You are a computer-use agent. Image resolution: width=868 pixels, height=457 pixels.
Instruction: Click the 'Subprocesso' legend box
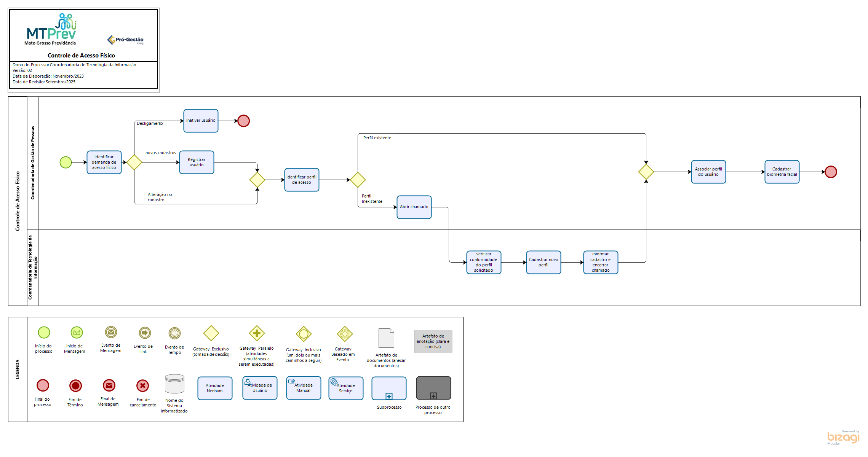389,388
